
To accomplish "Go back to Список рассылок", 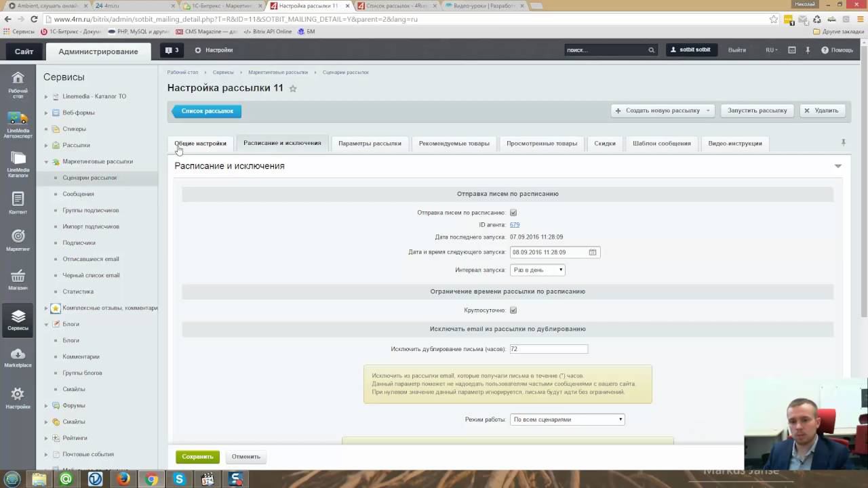I will click(x=206, y=111).
